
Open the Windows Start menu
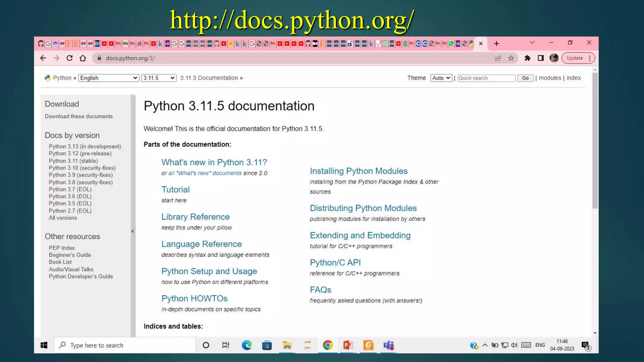[44, 345]
